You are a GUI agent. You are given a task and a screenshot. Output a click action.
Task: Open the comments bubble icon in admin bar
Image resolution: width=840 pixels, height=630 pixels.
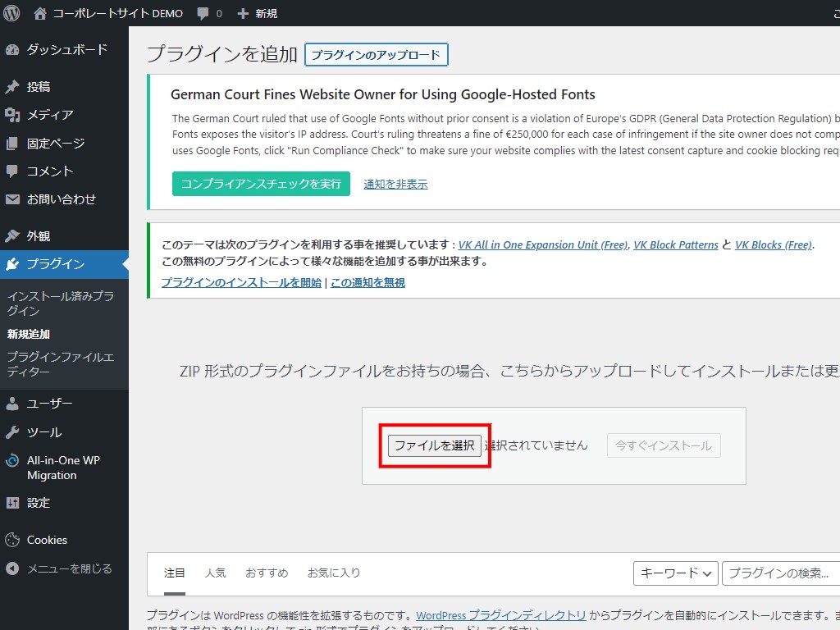(x=202, y=13)
